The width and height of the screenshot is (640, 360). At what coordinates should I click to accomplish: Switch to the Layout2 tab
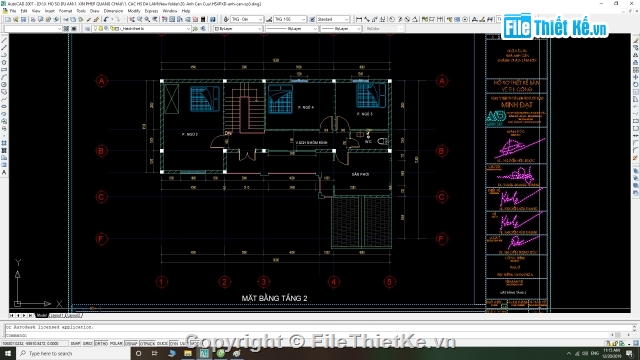click(x=73, y=316)
